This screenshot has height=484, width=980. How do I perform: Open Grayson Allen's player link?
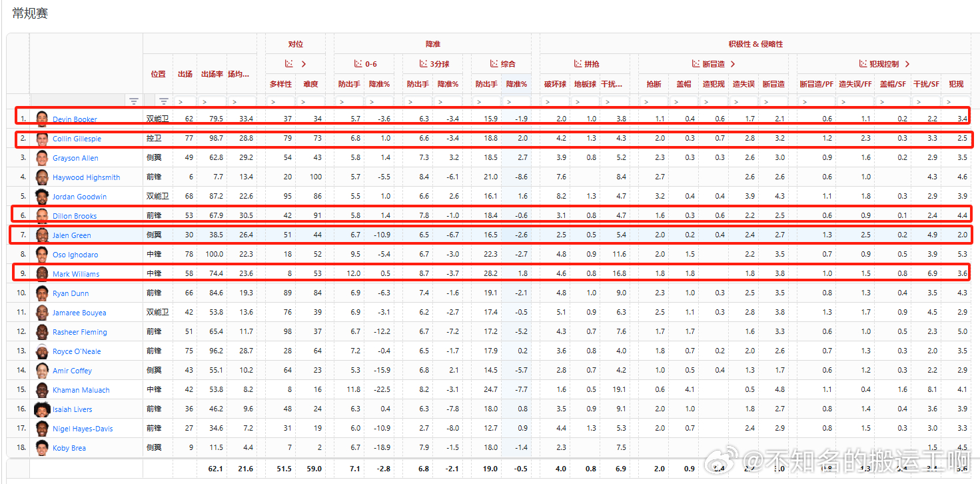coord(75,159)
